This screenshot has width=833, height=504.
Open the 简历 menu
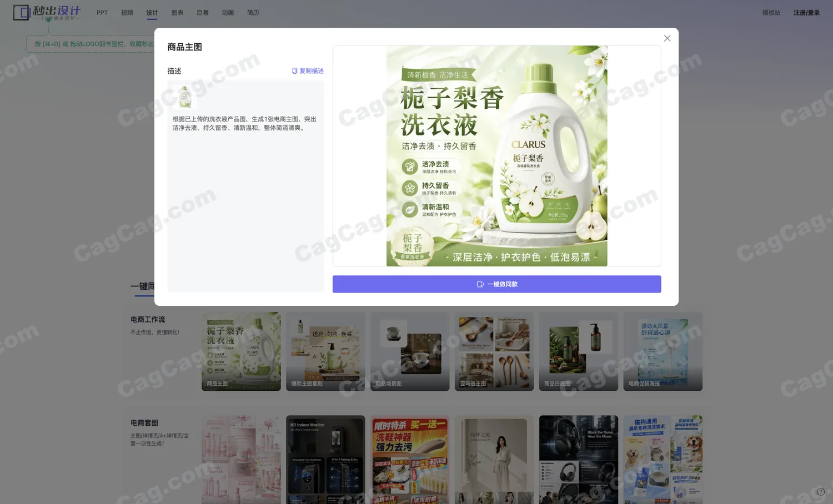[x=253, y=13]
